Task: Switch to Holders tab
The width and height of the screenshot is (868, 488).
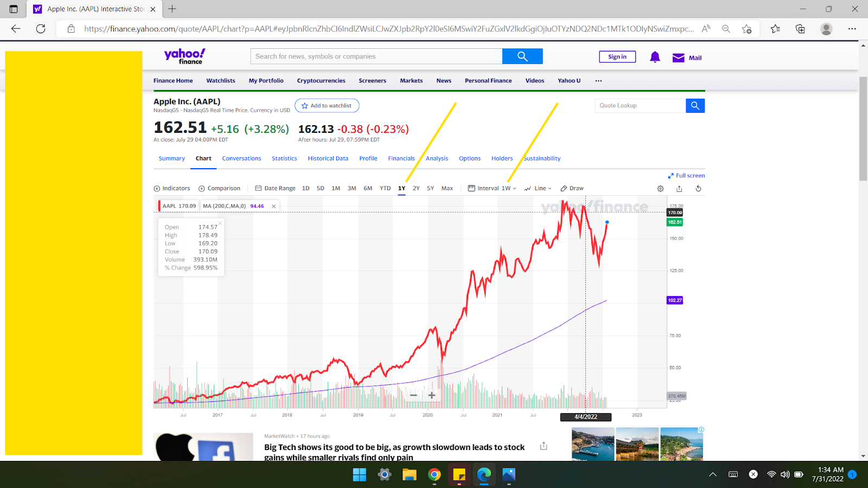Action: click(502, 159)
